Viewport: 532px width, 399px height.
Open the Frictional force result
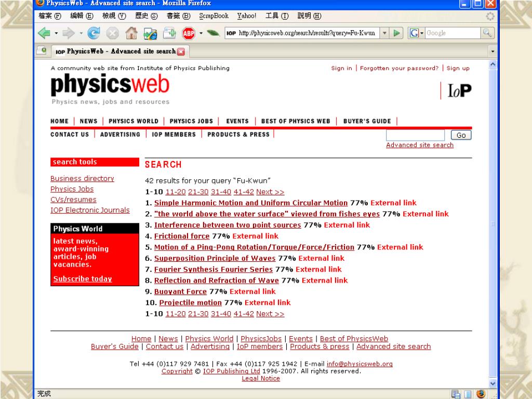181,236
